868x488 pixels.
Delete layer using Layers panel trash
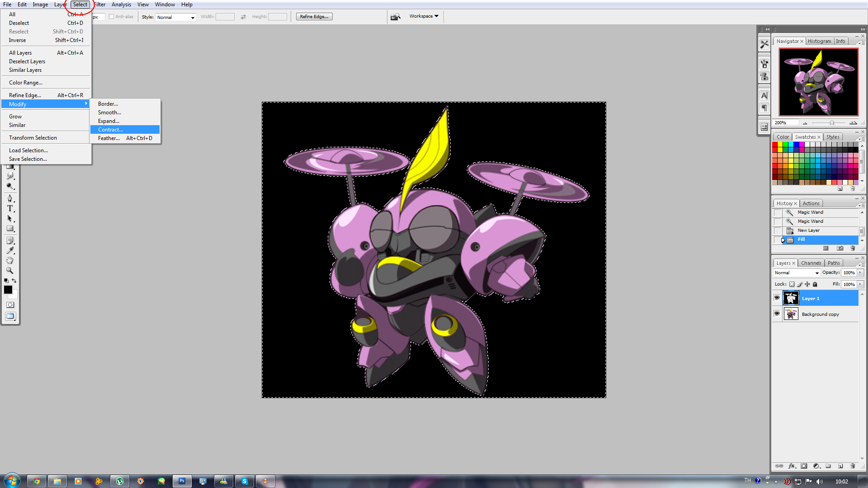[853, 466]
